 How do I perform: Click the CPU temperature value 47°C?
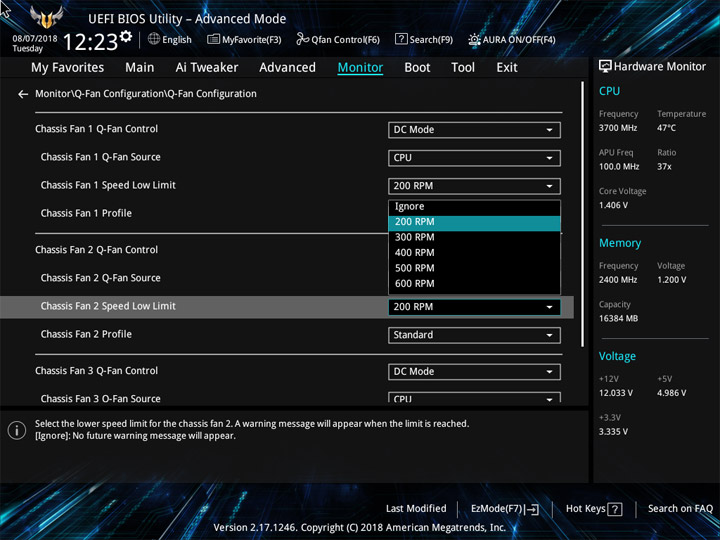pos(666,128)
